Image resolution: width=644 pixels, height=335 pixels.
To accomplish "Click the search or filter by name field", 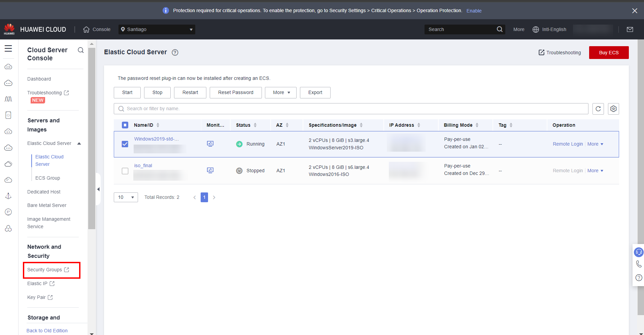I will pyautogui.click(x=350, y=109).
